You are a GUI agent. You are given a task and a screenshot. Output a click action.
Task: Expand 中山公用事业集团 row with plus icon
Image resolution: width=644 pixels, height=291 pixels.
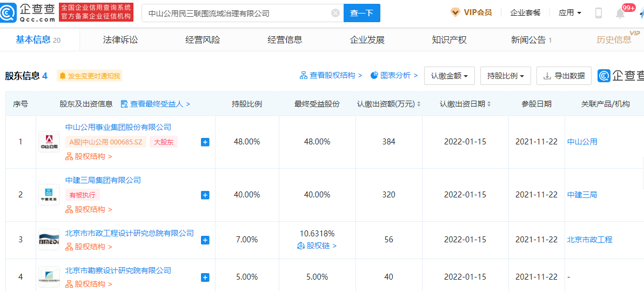[x=205, y=142]
